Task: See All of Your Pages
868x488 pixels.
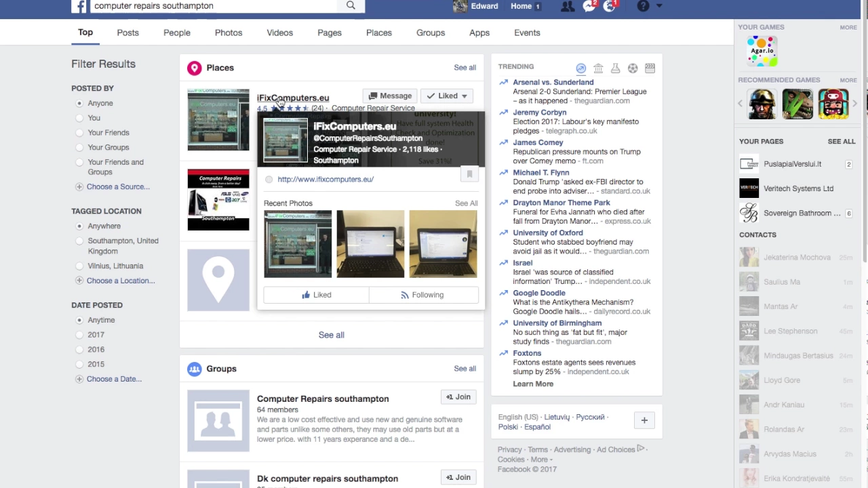Action: coord(842,142)
